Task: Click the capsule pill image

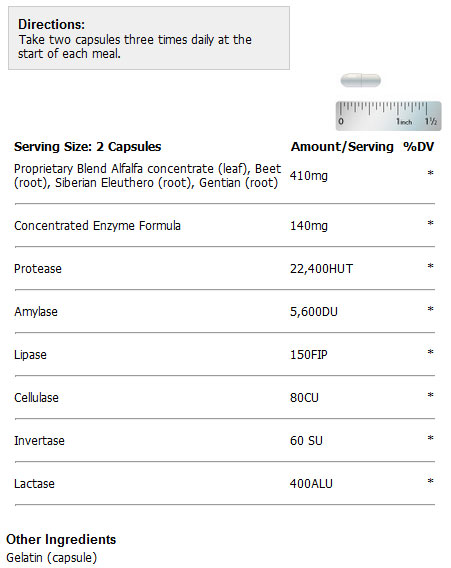Action: [x=360, y=80]
